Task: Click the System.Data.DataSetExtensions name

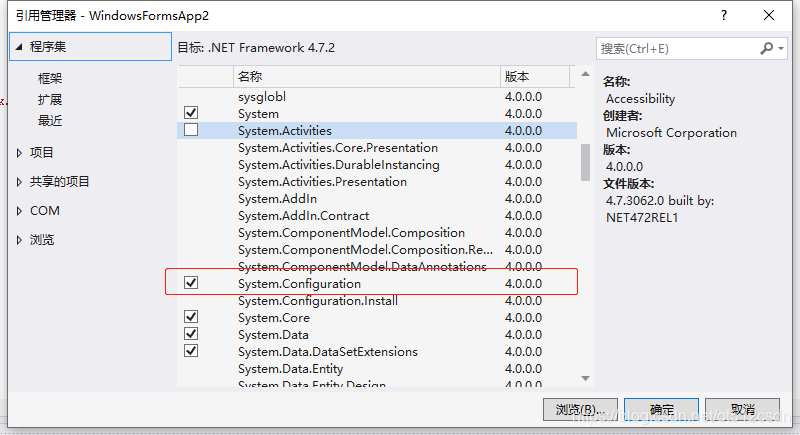Action: tap(328, 351)
